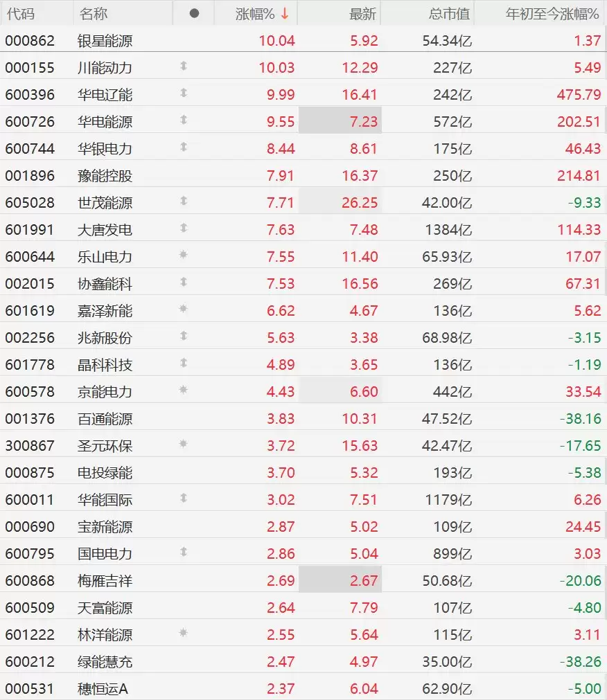Select stock code 000862
This screenshot has height=700, width=607.
coord(30,41)
